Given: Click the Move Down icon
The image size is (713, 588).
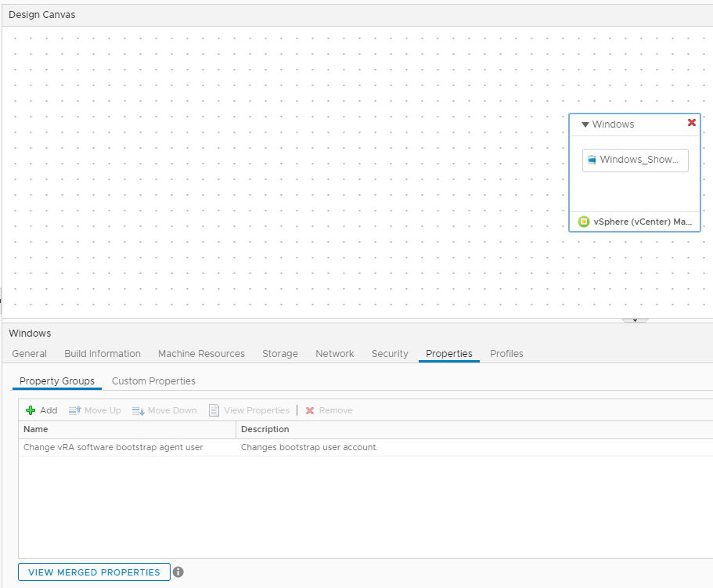Looking at the screenshot, I should 139,410.
